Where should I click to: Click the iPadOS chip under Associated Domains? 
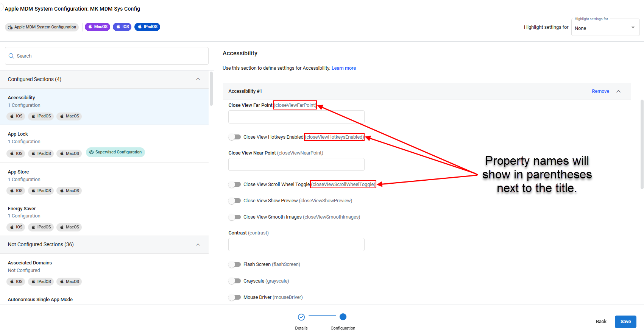pos(41,281)
